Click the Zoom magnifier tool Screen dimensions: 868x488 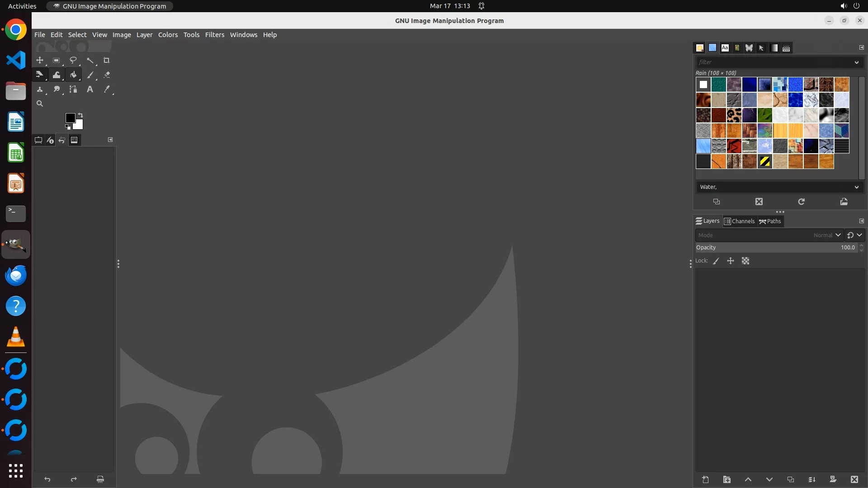40,103
